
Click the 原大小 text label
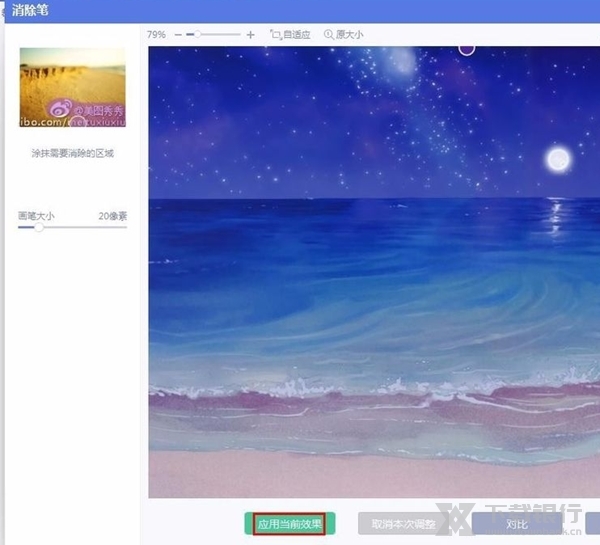pos(350,35)
